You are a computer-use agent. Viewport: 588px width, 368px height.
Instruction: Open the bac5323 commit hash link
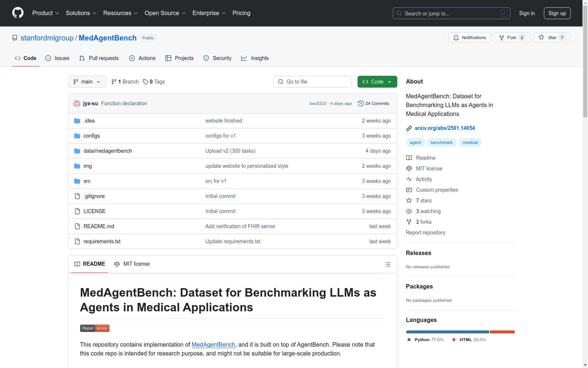tap(318, 103)
